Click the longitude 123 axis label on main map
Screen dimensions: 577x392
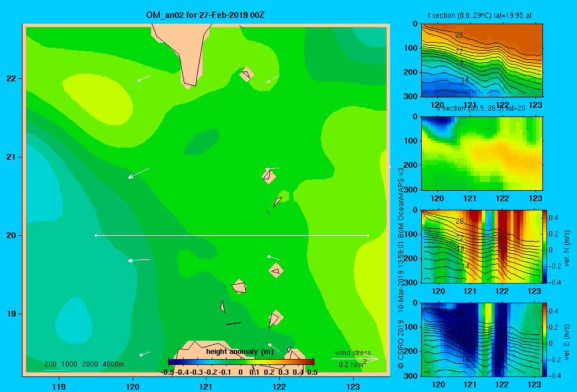click(x=353, y=386)
